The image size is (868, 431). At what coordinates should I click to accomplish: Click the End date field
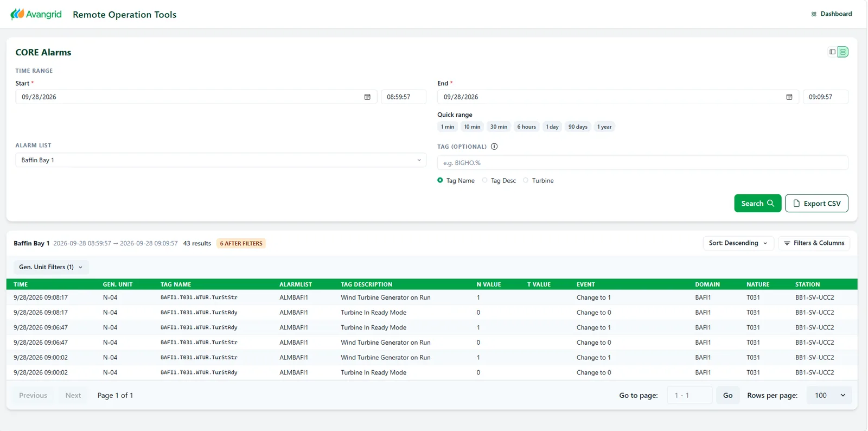click(x=618, y=97)
